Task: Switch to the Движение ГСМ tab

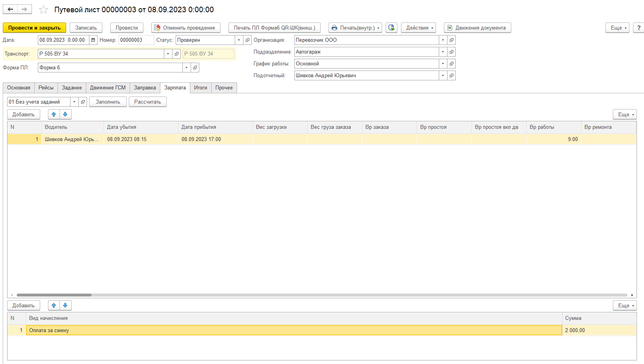Action: (108, 88)
